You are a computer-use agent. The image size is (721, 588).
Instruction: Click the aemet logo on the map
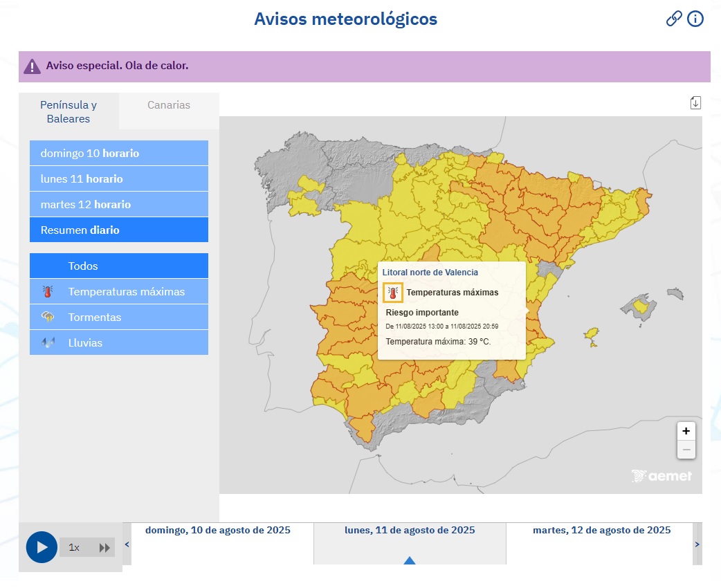coord(661,475)
